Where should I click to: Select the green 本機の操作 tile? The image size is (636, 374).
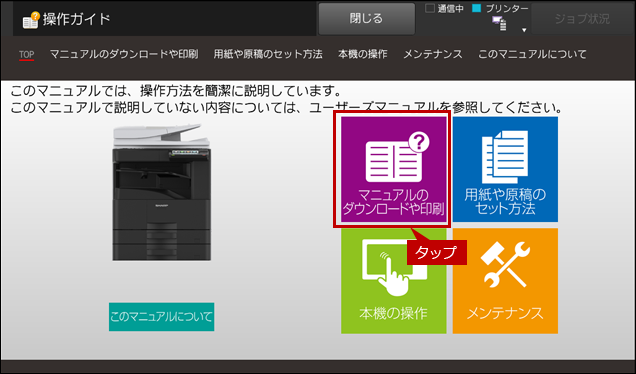pyautogui.click(x=393, y=281)
